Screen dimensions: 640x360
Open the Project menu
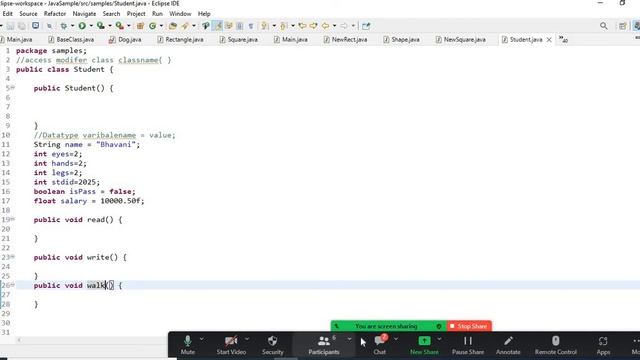(136, 13)
